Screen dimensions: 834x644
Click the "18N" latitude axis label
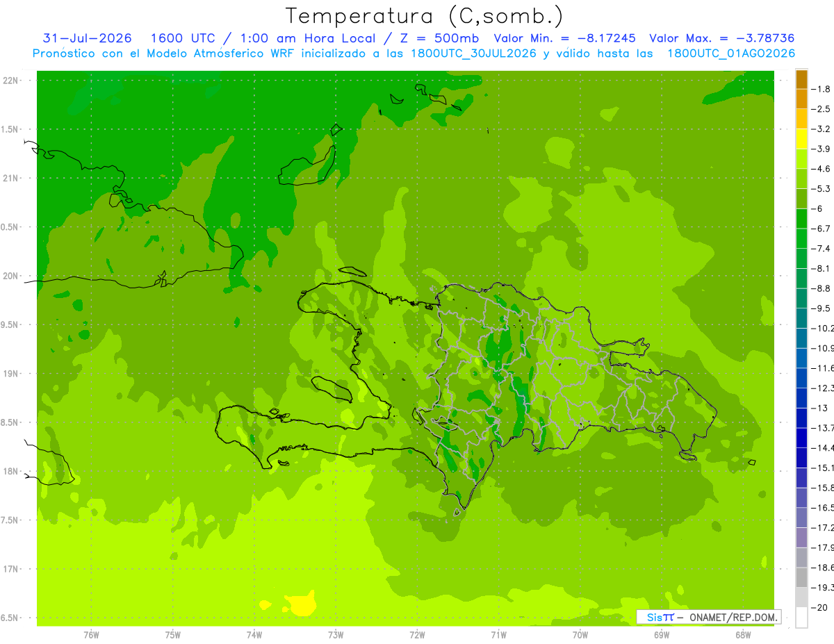pos(10,471)
